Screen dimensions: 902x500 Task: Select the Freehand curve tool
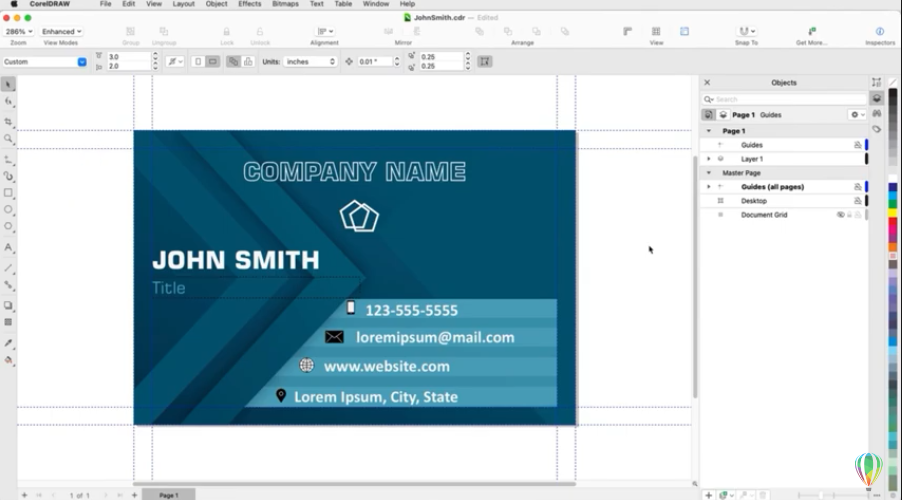(x=8, y=159)
